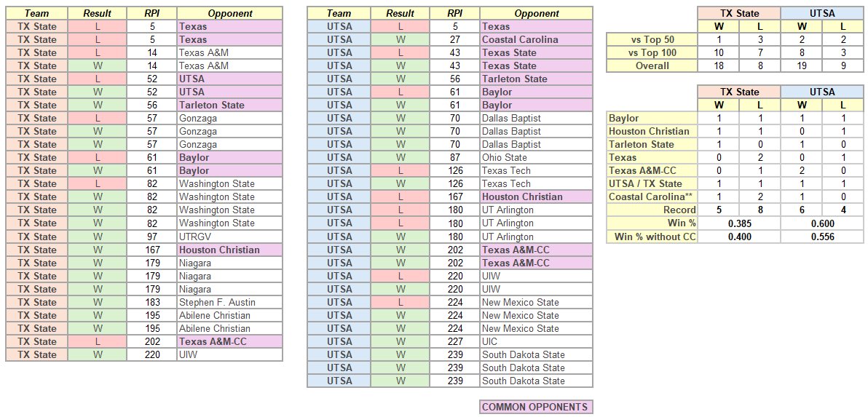Select the 0.600 win percentage value
Image resolution: width=868 pixels, height=417 pixels.
coord(823,224)
